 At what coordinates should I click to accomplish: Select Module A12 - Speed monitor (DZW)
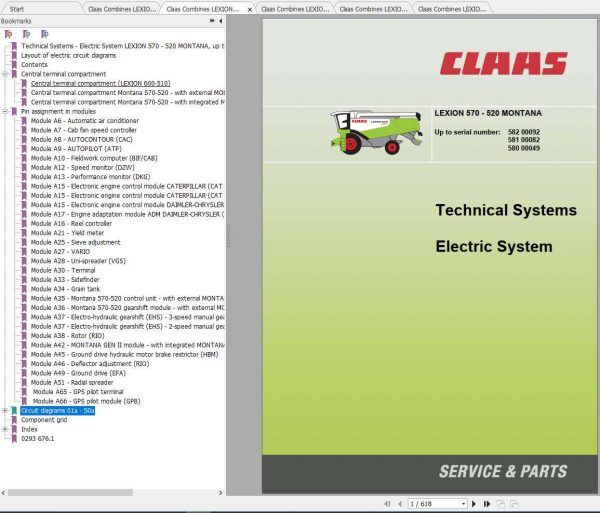click(x=82, y=168)
